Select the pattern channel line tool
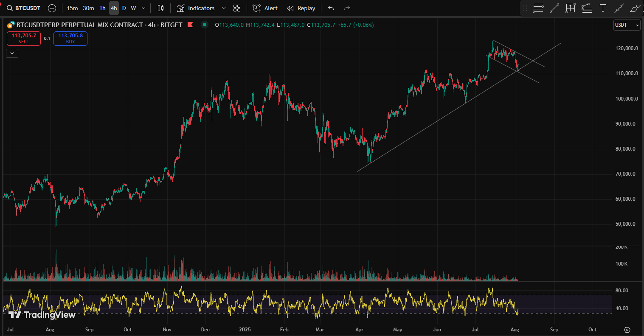 tap(619, 8)
